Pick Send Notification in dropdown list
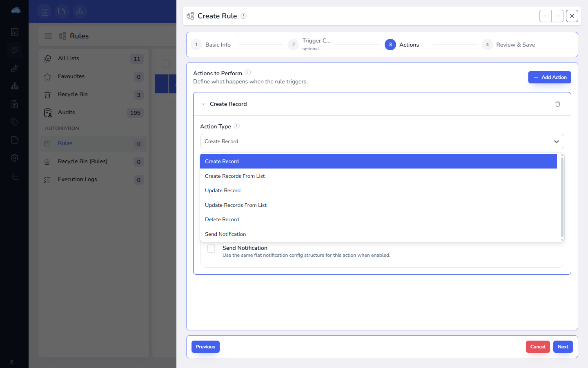Viewport: 588px width, 368px height. click(379, 234)
